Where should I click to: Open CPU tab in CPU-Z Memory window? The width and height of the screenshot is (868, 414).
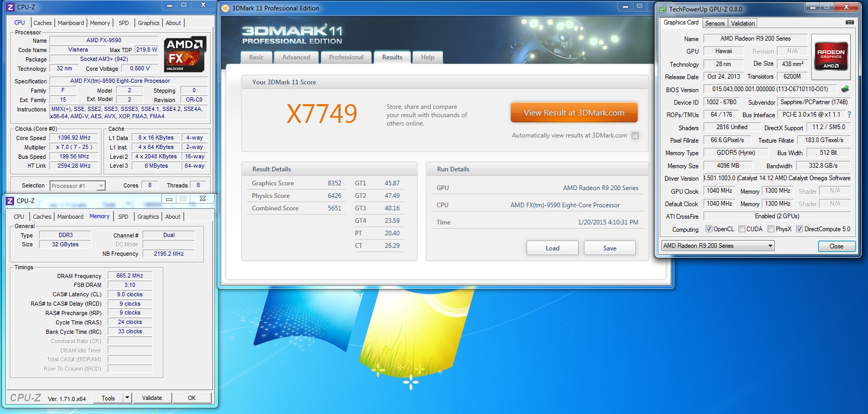click(x=19, y=217)
